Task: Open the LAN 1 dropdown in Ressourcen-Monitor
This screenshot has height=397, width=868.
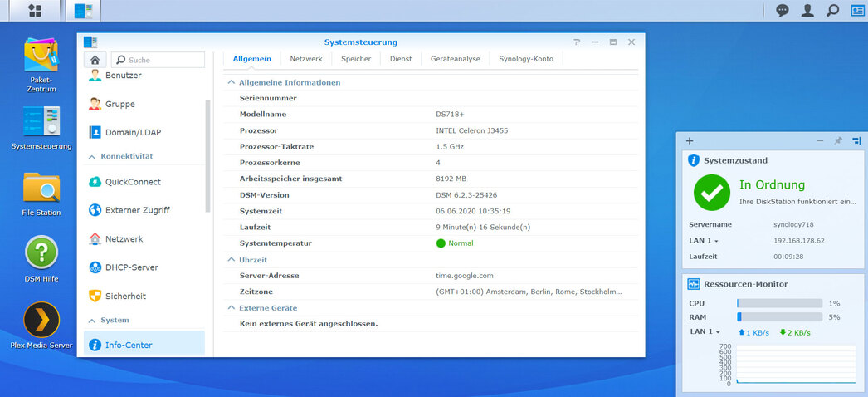Action: pyautogui.click(x=705, y=331)
